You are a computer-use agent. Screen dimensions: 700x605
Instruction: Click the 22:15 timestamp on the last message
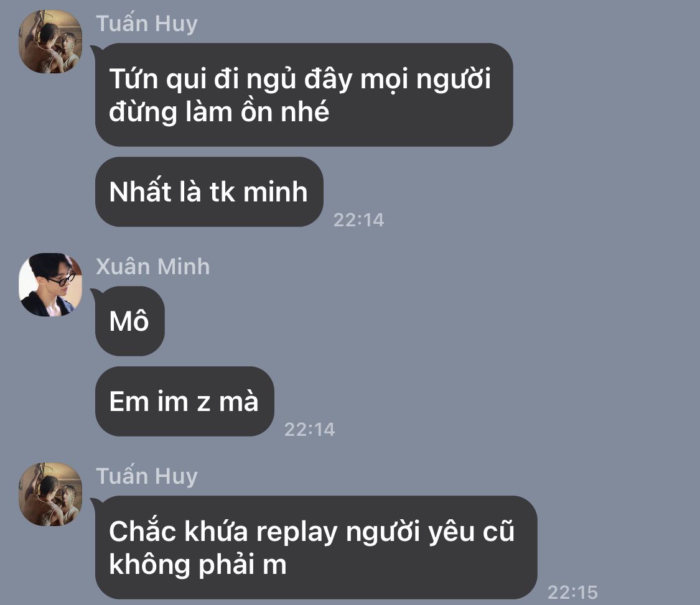pos(572,593)
